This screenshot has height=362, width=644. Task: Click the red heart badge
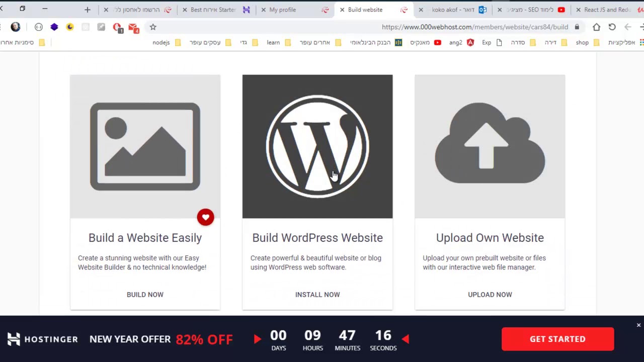(x=205, y=217)
